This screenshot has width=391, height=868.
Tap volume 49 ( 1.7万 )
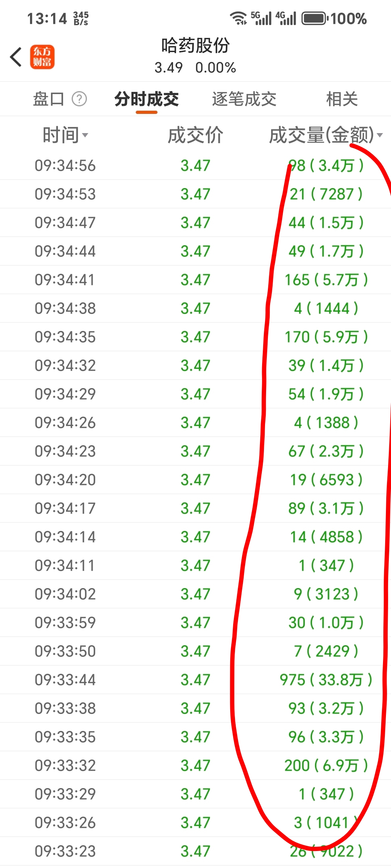(326, 251)
